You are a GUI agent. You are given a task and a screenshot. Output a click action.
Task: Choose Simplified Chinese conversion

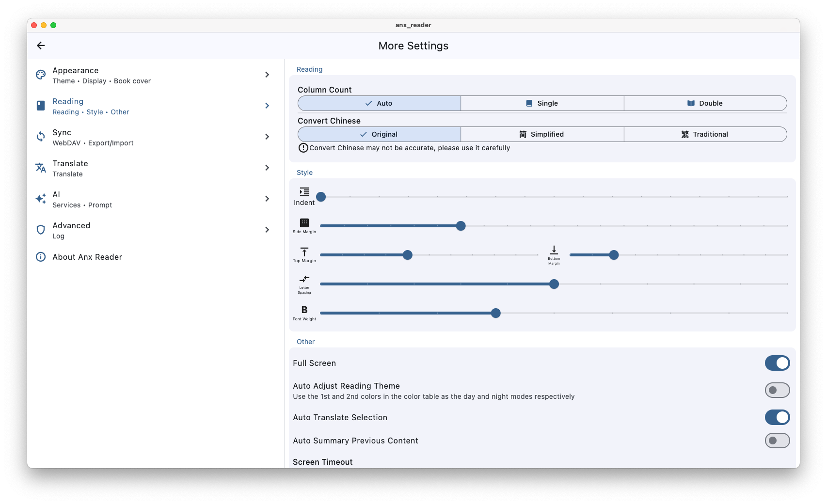tap(542, 134)
